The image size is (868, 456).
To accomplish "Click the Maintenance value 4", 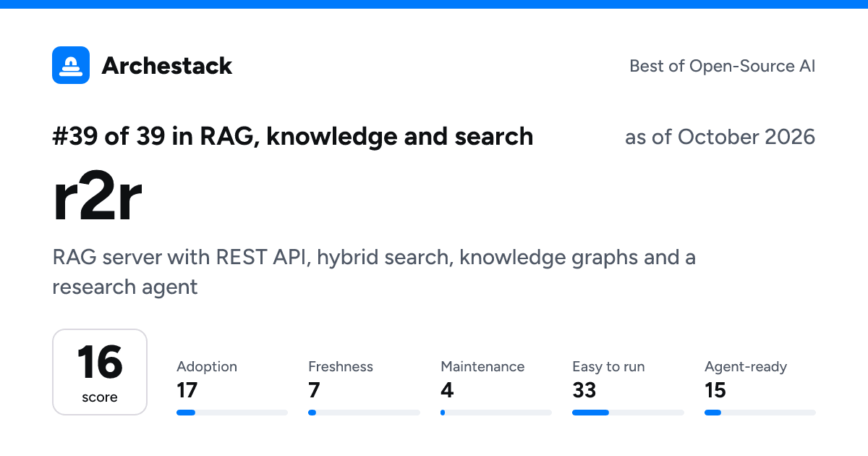I will (447, 391).
